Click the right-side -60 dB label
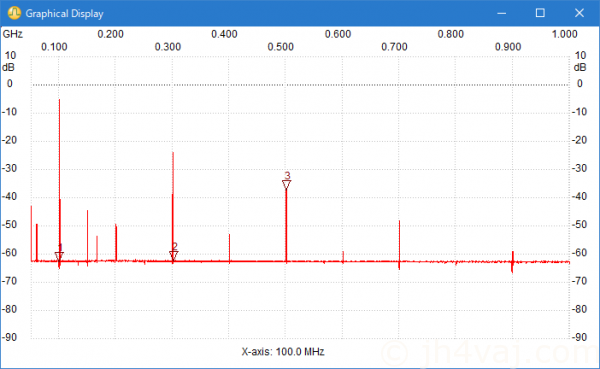This screenshot has width=600, height=369. tap(579, 253)
